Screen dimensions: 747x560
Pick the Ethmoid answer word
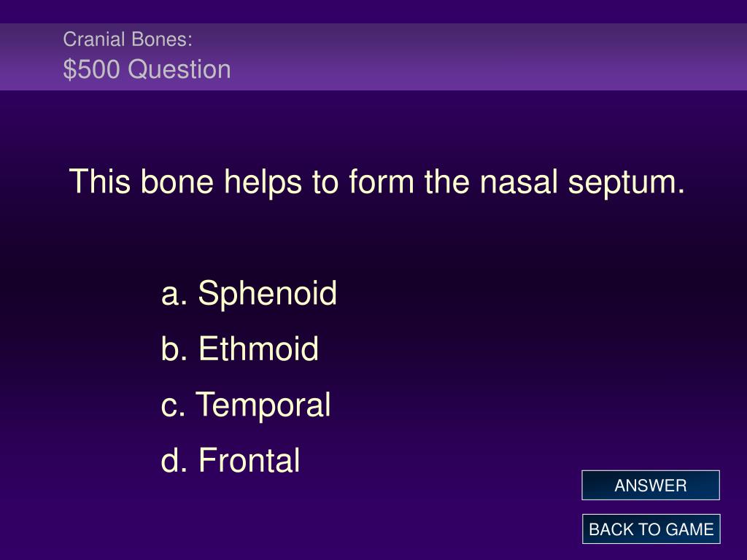pyautogui.click(x=258, y=349)
